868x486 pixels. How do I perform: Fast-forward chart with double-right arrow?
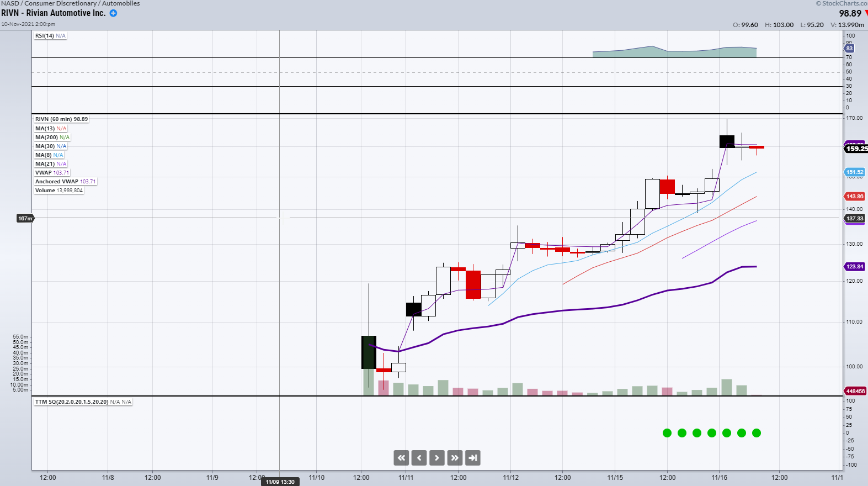(x=455, y=458)
